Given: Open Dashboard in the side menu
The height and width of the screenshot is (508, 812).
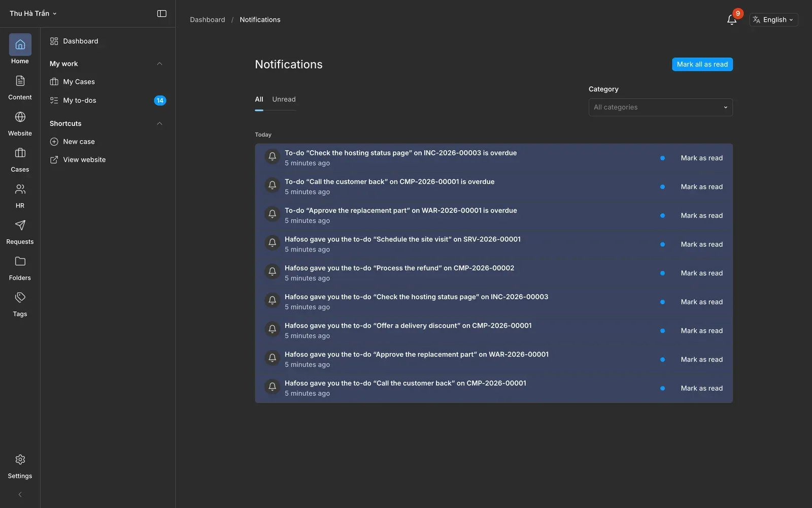Looking at the screenshot, I should point(108,41).
